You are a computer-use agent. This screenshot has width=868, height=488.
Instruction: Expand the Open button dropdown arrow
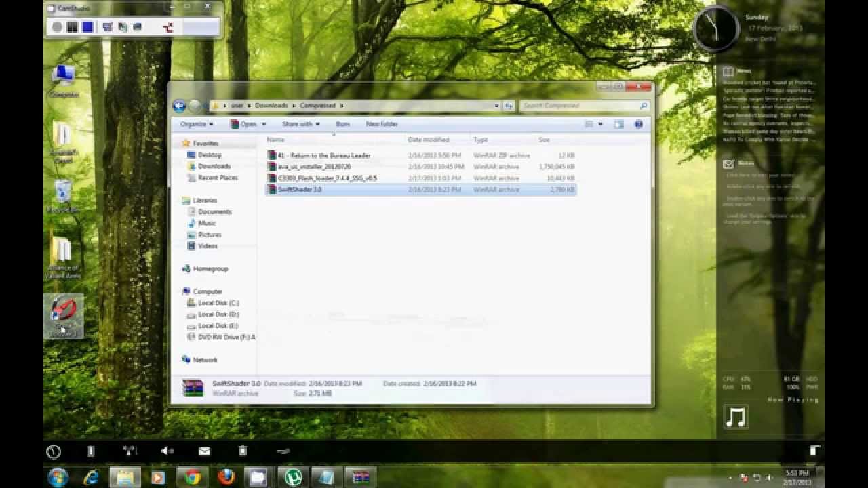pyautogui.click(x=264, y=124)
